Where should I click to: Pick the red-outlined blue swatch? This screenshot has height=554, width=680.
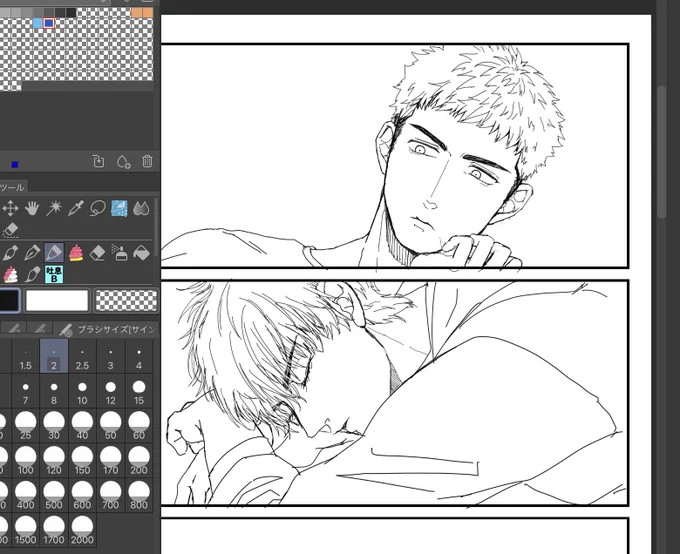pyautogui.click(x=49, y=23)
